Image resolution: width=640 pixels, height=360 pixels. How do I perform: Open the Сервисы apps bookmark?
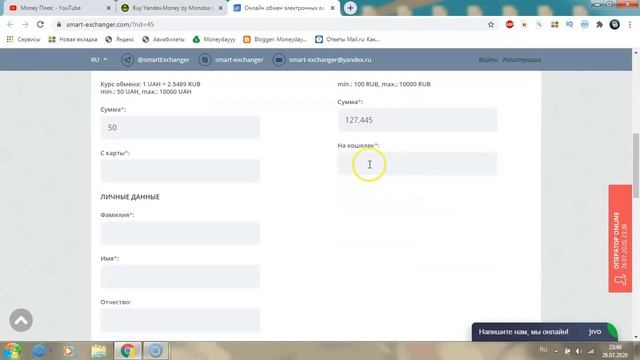point(23,39)
